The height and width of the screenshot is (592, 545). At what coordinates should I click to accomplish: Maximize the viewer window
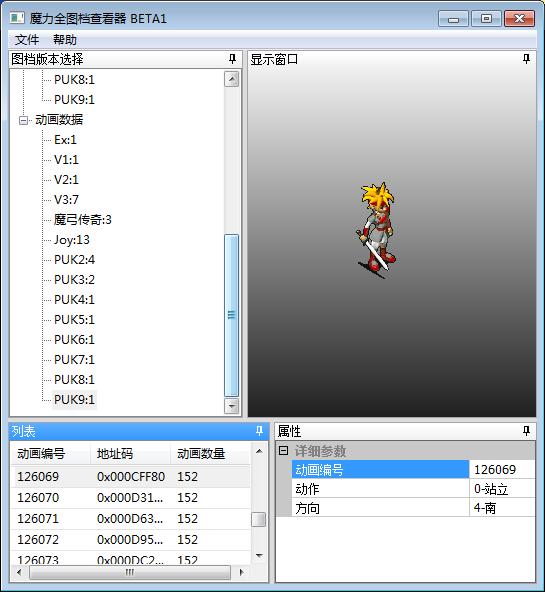[x=486, y=18]
